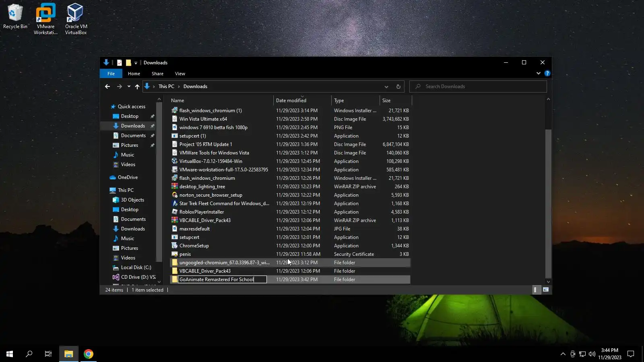
Task: Click Downloads breadcrumb in address bar
Action: coord(195,86)
